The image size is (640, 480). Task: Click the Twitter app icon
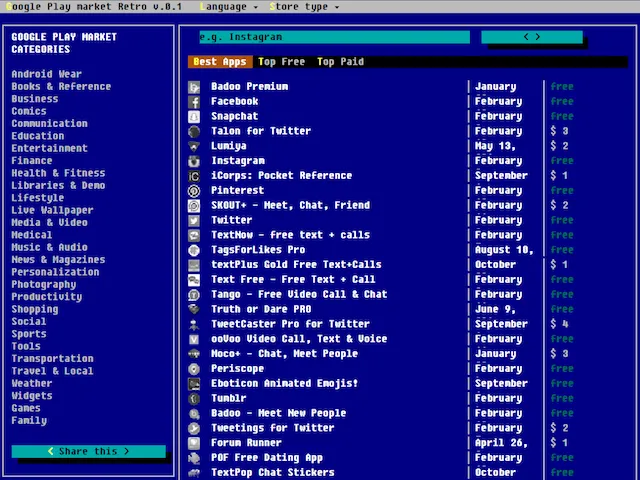tap(194, 220)
